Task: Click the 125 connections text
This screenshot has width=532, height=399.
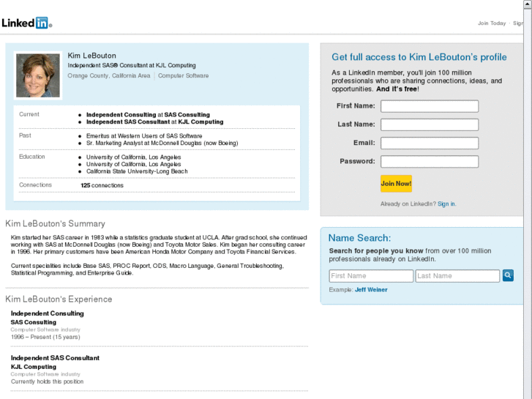Action: pos(102,185)
